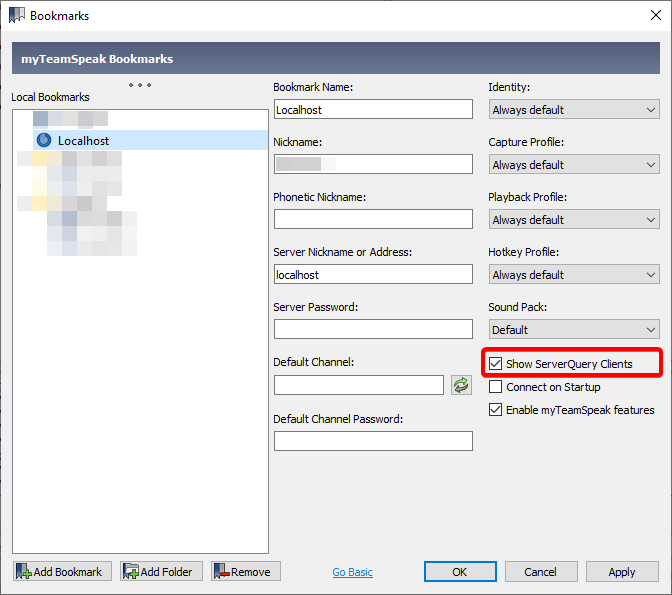Screen dimensions: 672x595
Task: Disable Show ServerQuery Clients checkbox
Action: click(x=496, y=364)
